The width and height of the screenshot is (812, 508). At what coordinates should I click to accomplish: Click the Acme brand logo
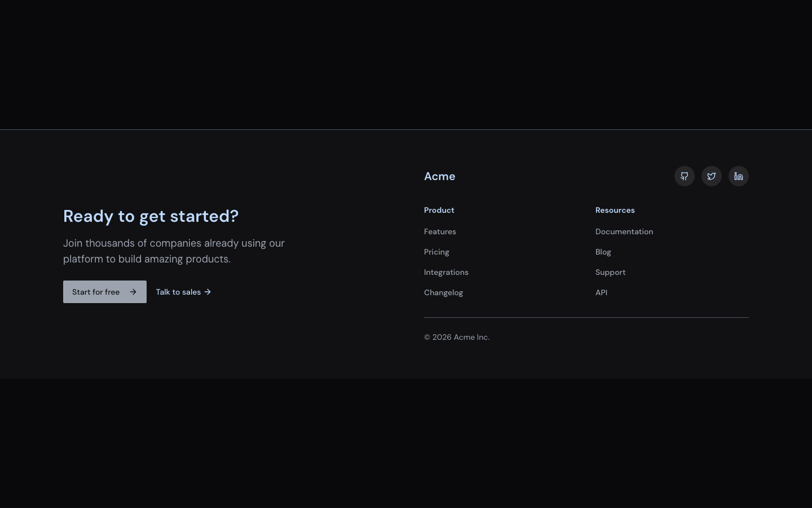pyautogui.click(x=439, y=176)
